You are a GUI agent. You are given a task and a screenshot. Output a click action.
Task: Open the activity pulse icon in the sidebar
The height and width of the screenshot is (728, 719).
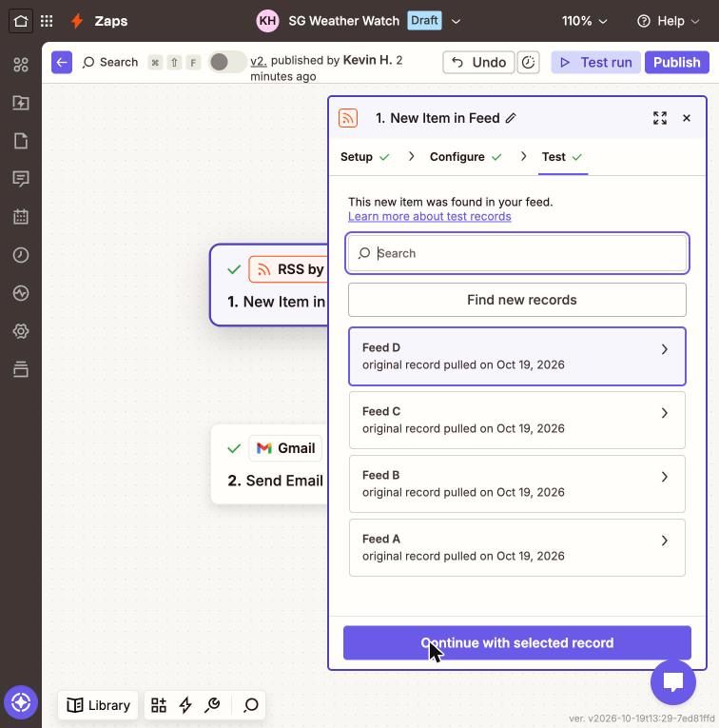click(21, 293)
